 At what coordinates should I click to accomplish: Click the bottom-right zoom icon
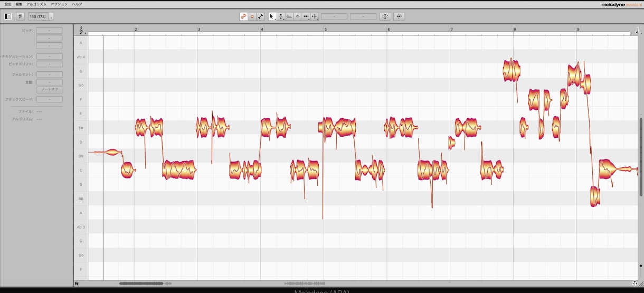(x=635, y=283)
